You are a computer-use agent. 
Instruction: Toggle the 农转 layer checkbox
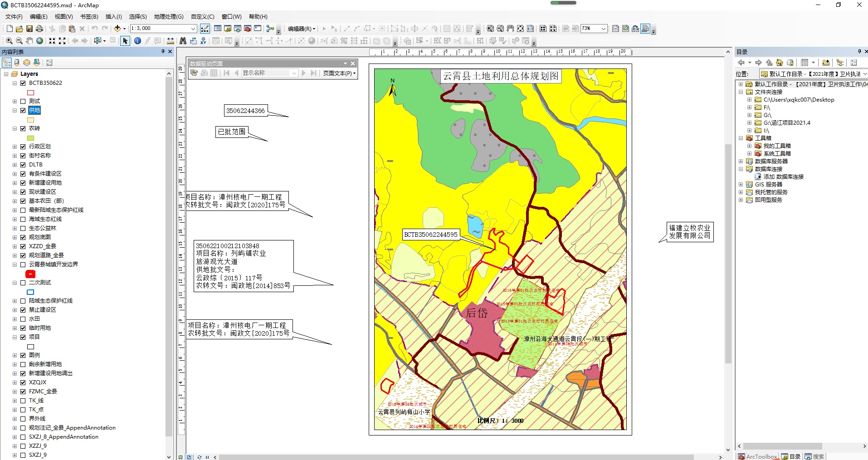23,128
